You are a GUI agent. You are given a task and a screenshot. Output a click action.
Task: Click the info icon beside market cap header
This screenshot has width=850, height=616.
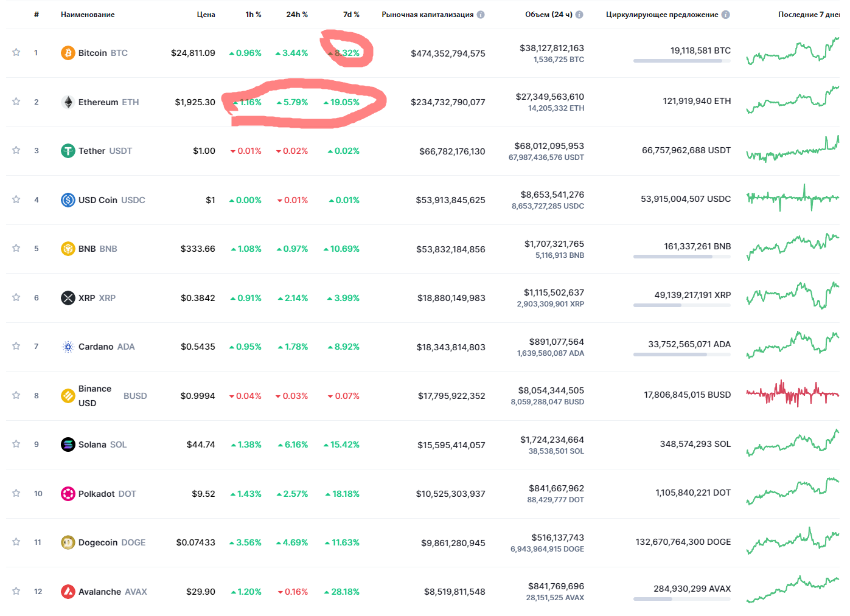click(x=481, y=15)
